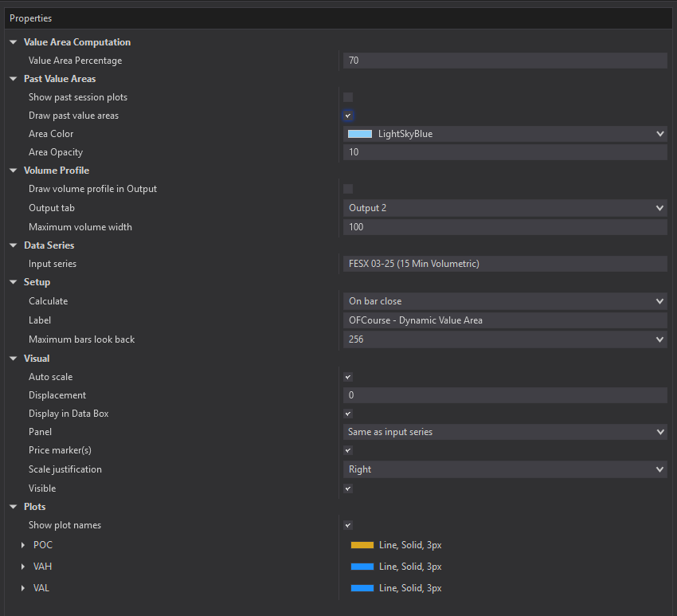The width and height of the screenshot is (677, 616).
Task: Click the Area Opacity label
Action: (x=56, y=152)
